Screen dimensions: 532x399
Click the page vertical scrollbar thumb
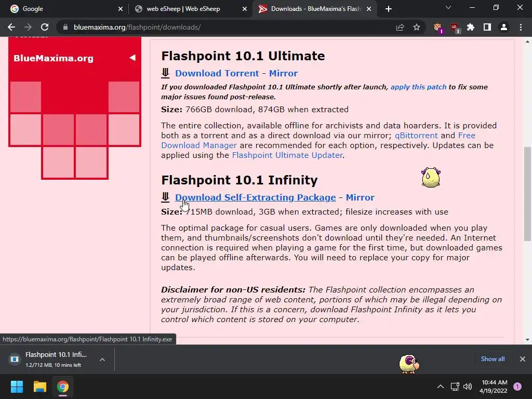point(527,194)
